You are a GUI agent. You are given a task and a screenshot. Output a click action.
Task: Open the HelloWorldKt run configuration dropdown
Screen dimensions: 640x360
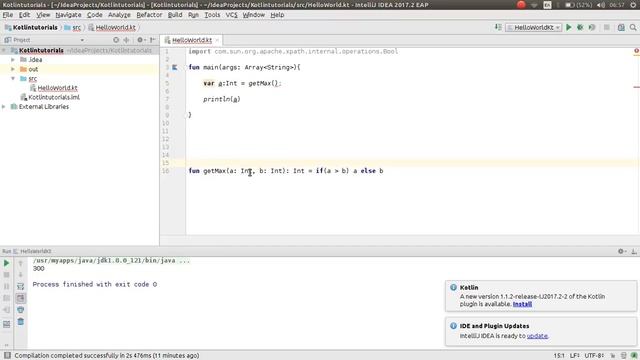(x=533, y=27)
